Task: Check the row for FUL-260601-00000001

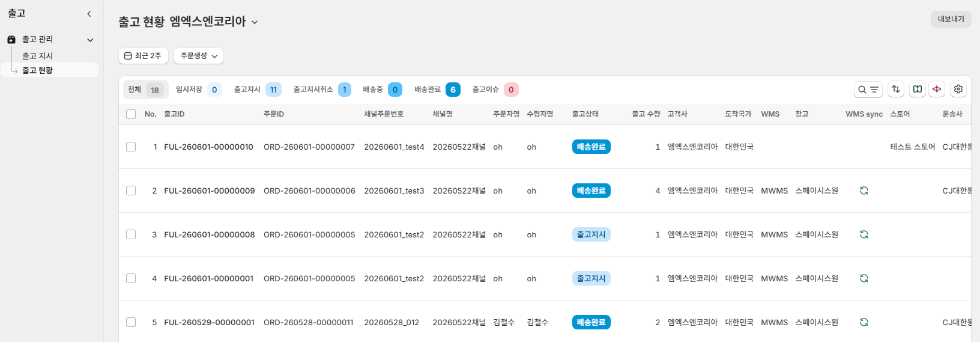Action: point(131,278)
